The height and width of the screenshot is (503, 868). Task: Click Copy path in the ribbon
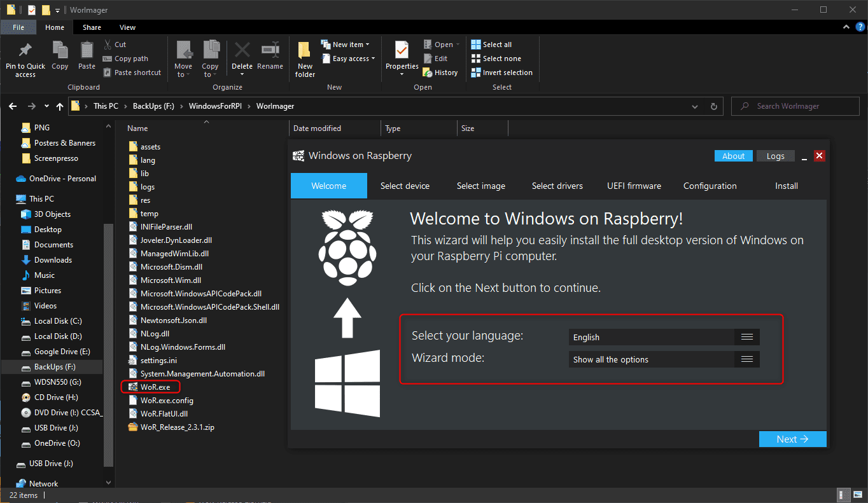[x=125, y=59]
